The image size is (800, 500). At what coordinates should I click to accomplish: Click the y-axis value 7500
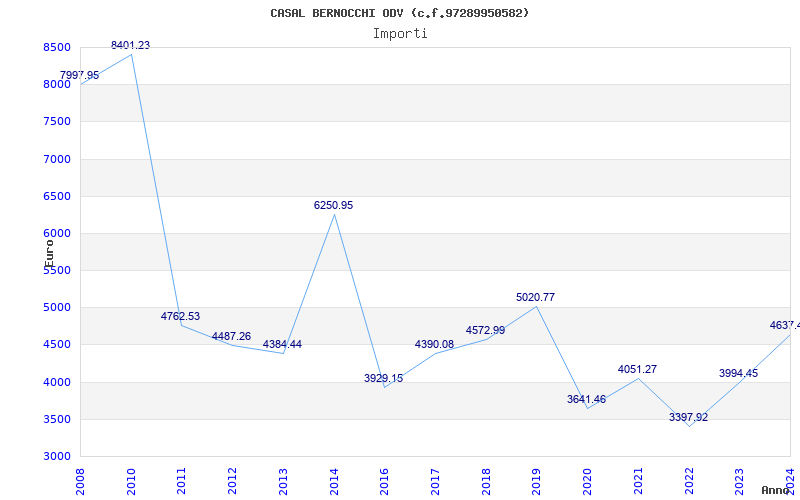pos(57,121)
